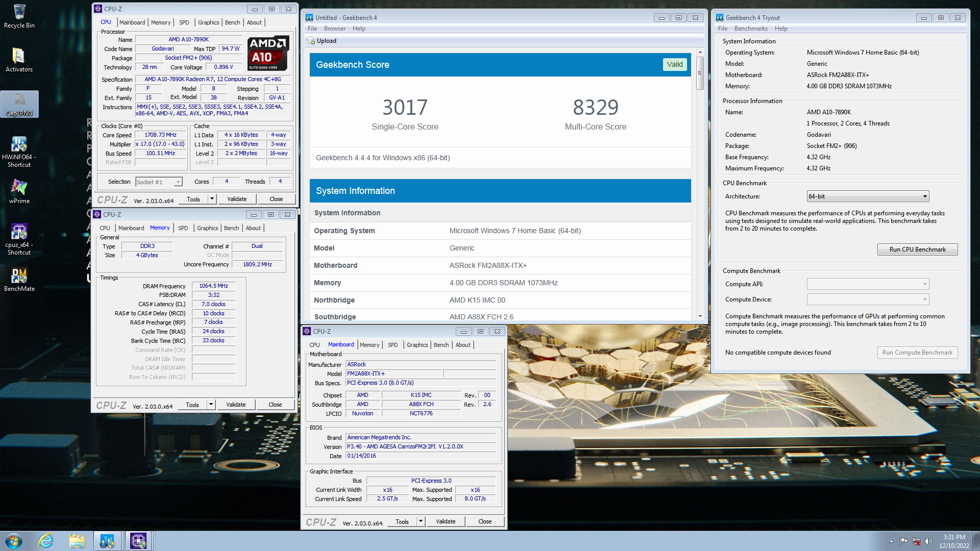Click the Geekbench scrollbar up arrow
The width and height of the screenshot is (980, 551).
pos(700,52)
